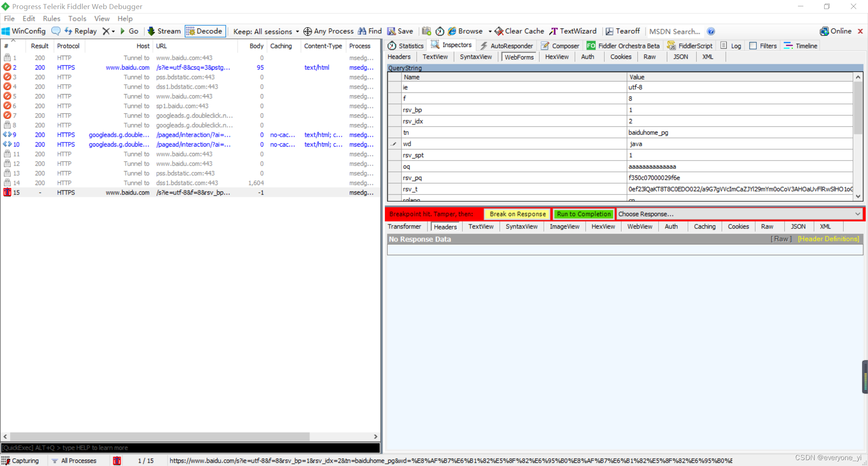
Task: Click the QuickExec command box
Action: point(190,447)
